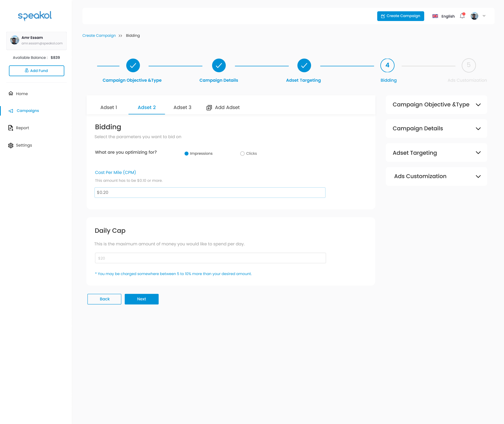Image resolution: width=504 pixels, height=424 pixels.
Task: Click the Speakol logo icon
Action: [x=34, y=15]
